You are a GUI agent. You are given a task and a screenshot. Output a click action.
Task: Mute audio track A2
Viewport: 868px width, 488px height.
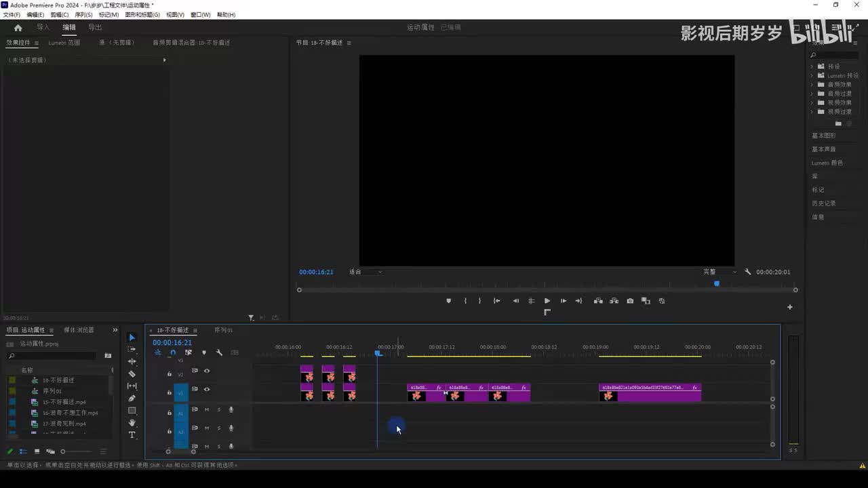(x=207, y=428)
